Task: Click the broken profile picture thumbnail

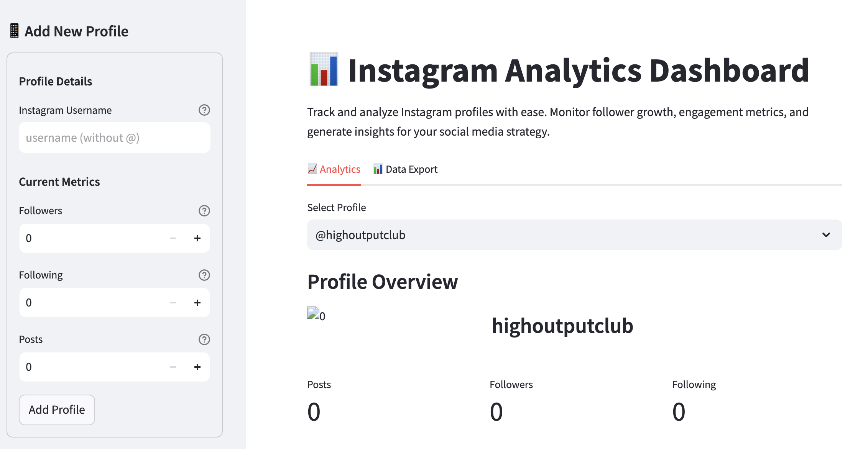Action: pyautogui.click(x=313, y=313)
